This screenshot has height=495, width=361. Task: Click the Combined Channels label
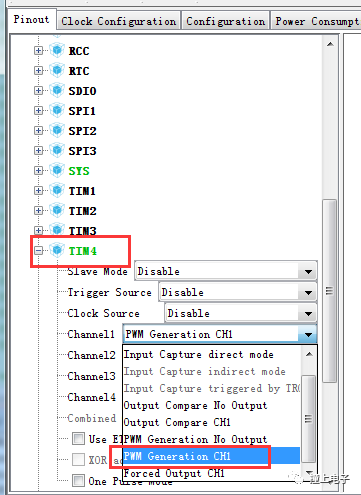coord(92,418)
